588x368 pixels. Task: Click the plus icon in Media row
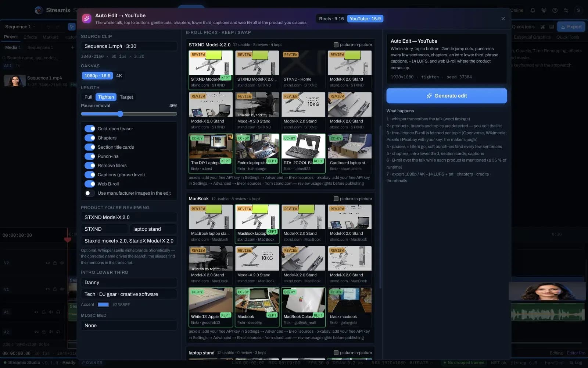click(x=72, y=47)
